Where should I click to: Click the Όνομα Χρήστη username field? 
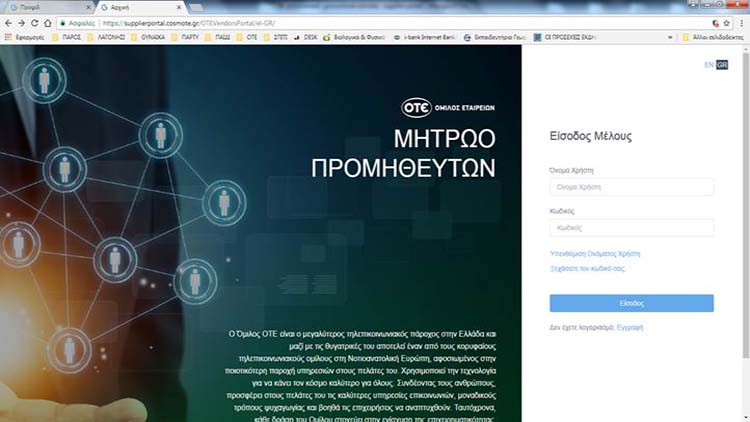(631, 187)
